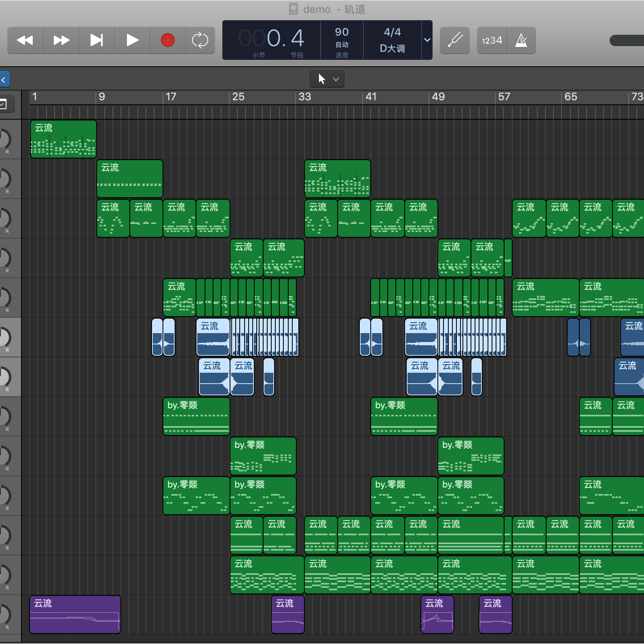Adjust the master volume slider at top right
Screen dimensions: 644x644
pos(627,40)
